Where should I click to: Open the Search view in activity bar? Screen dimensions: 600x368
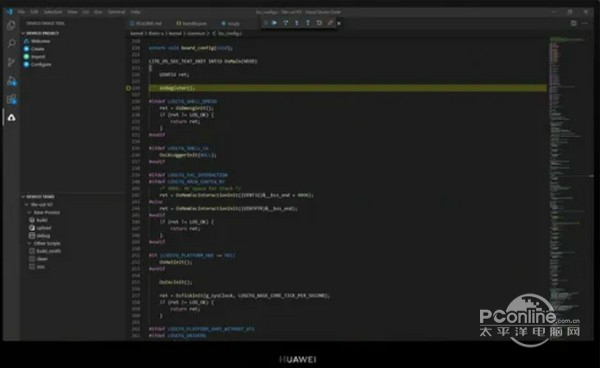point(11,43)
